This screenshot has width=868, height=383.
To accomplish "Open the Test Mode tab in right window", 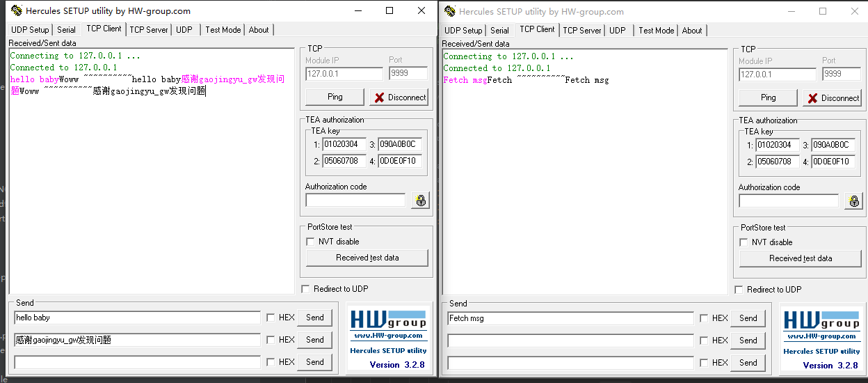I will click(x=656, y=31).
